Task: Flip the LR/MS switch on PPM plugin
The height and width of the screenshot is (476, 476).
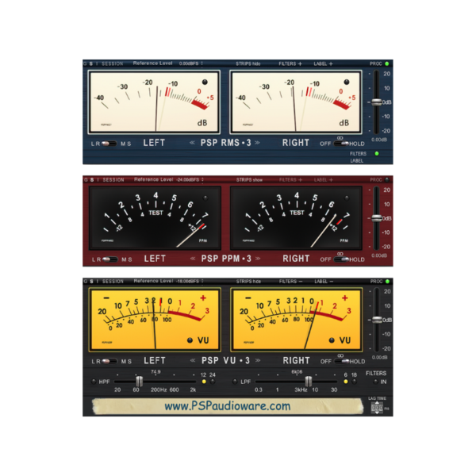Action: coord(110,259)
